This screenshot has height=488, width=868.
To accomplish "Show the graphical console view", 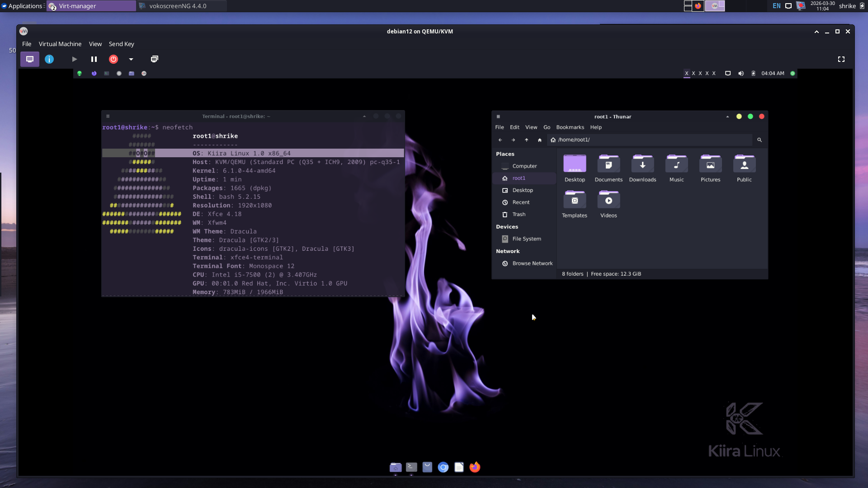I will pyautogui.click(x=30, y=59).
